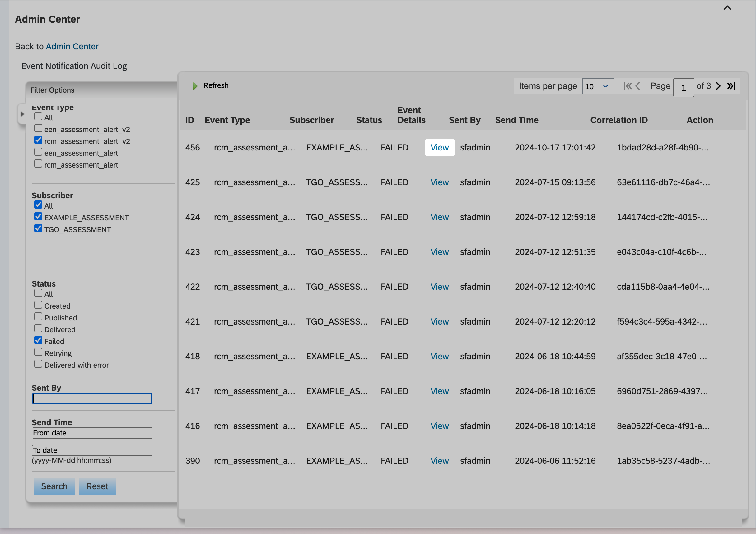Screen dimensions: 756x534
Task: Click the page number input box
Action: click(684, 88)
